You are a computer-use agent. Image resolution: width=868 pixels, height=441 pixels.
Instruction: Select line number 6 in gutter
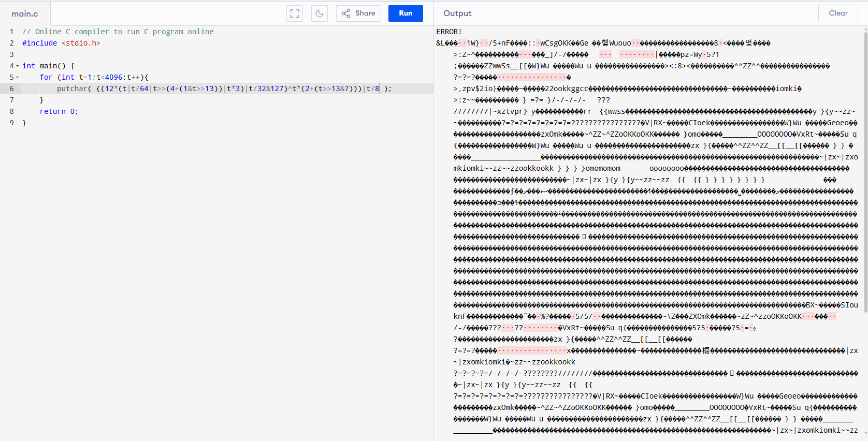click(x=11, y=89)
